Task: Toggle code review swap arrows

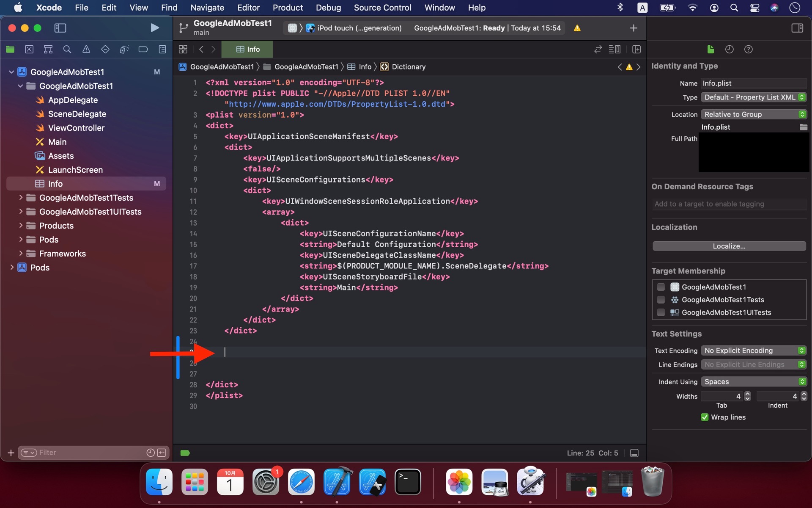Action: [x=598, y=50]
